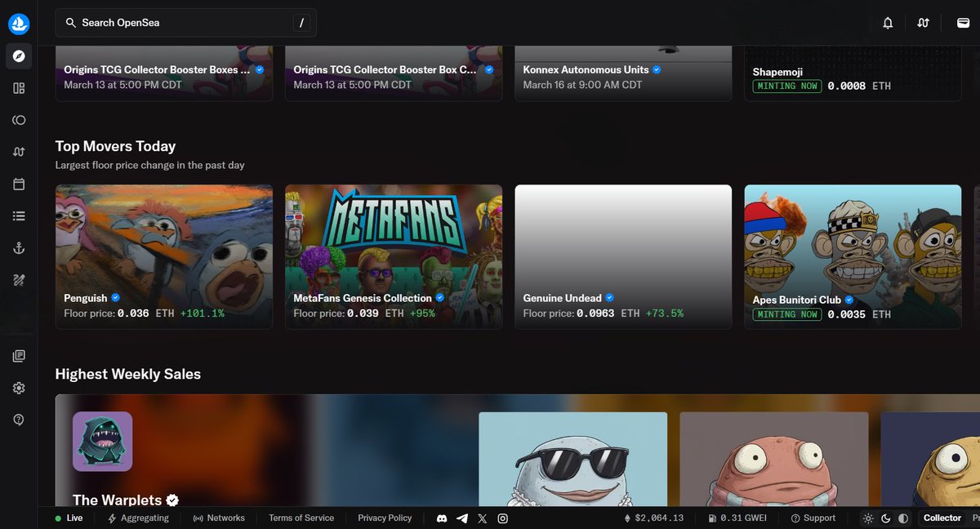This screenshot has height=529, width=980.
Task: Click The Warplets avatar image
Action: pos(102,442)
